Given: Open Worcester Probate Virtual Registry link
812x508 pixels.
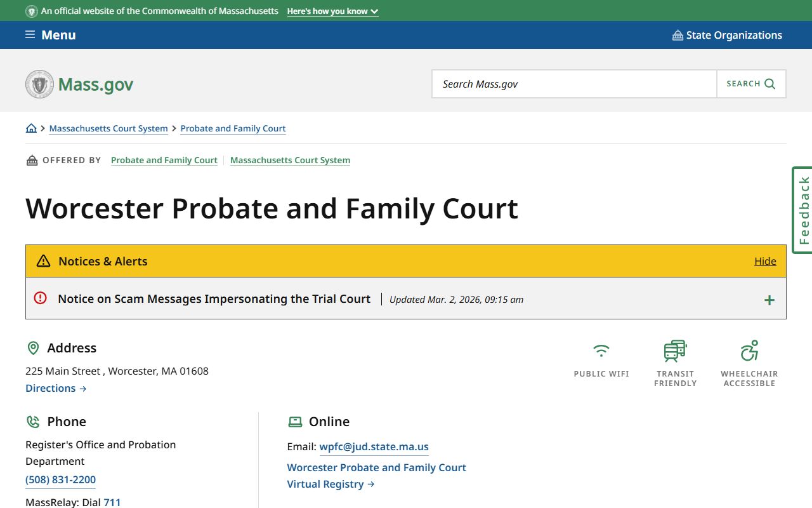Looking at the screenshot, I should point(376,476).
